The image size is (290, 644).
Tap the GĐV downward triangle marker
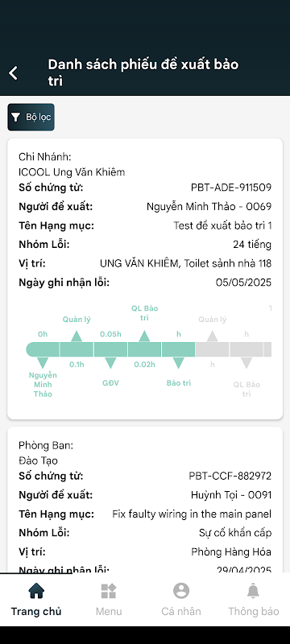coord(110,363)
